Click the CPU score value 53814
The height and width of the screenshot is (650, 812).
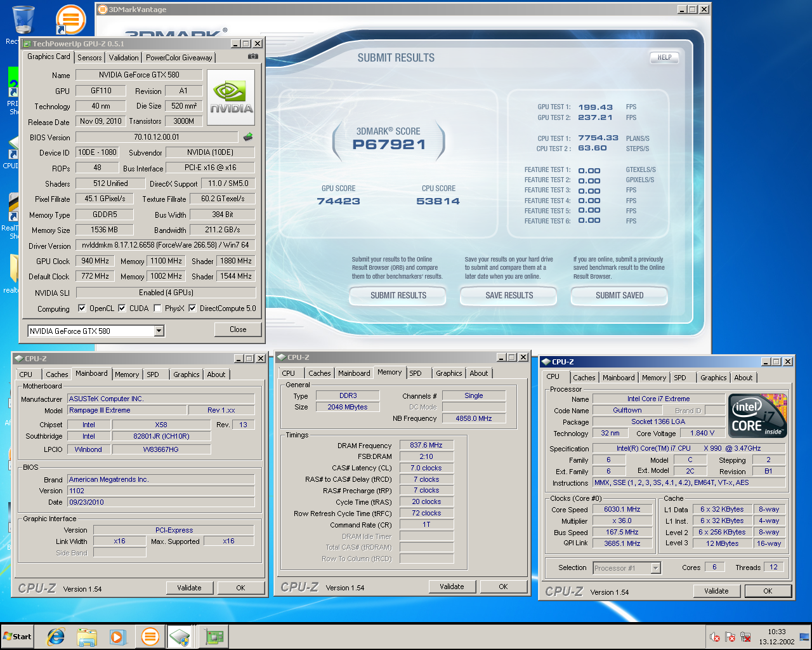[438, 201]
